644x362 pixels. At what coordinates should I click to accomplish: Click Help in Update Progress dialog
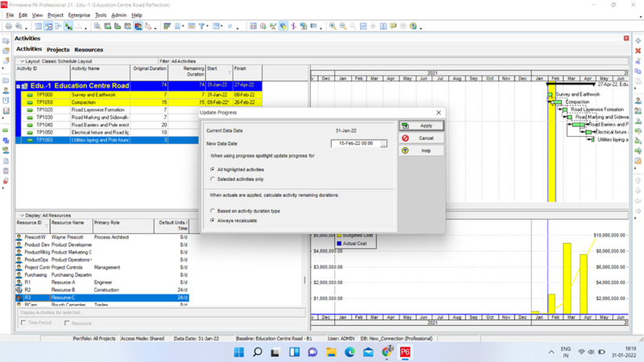tap(421, 150)
